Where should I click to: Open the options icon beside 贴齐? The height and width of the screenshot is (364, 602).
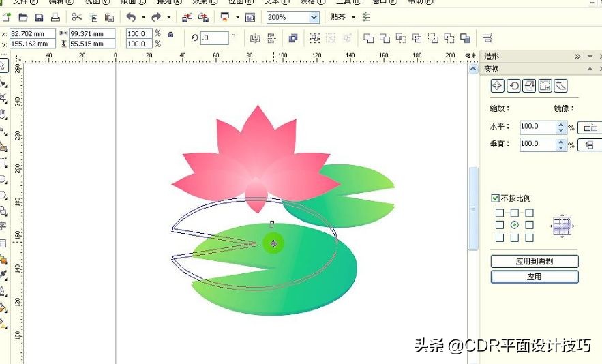click(x=366, y=17)
